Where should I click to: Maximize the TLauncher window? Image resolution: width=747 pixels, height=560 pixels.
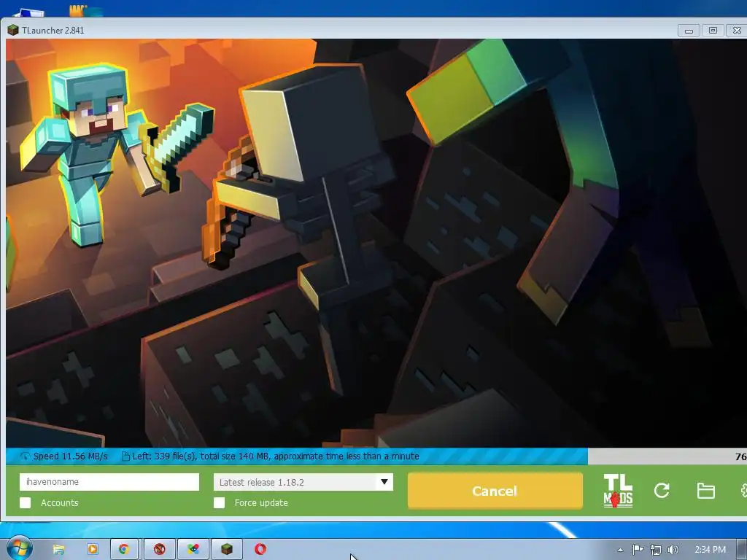click(713, 31)
